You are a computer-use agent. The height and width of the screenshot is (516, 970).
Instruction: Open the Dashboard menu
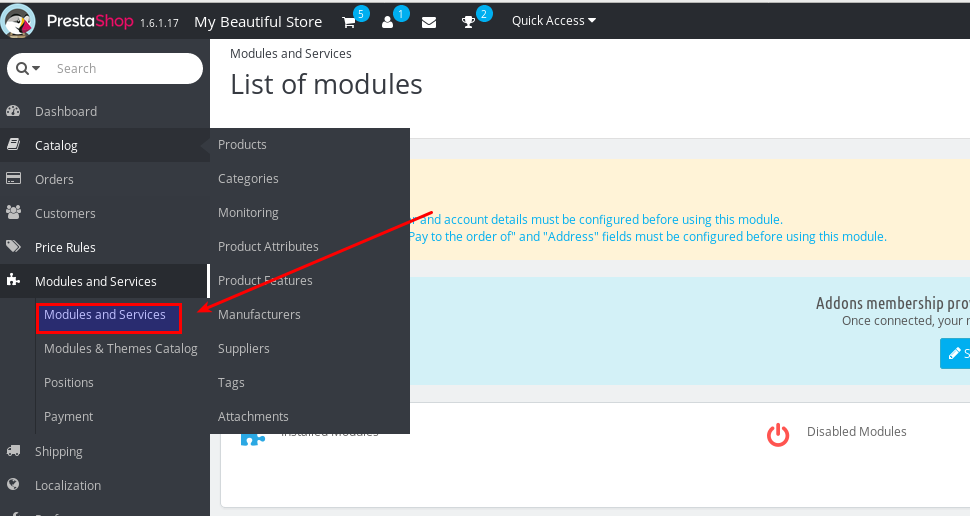(66, 111)
